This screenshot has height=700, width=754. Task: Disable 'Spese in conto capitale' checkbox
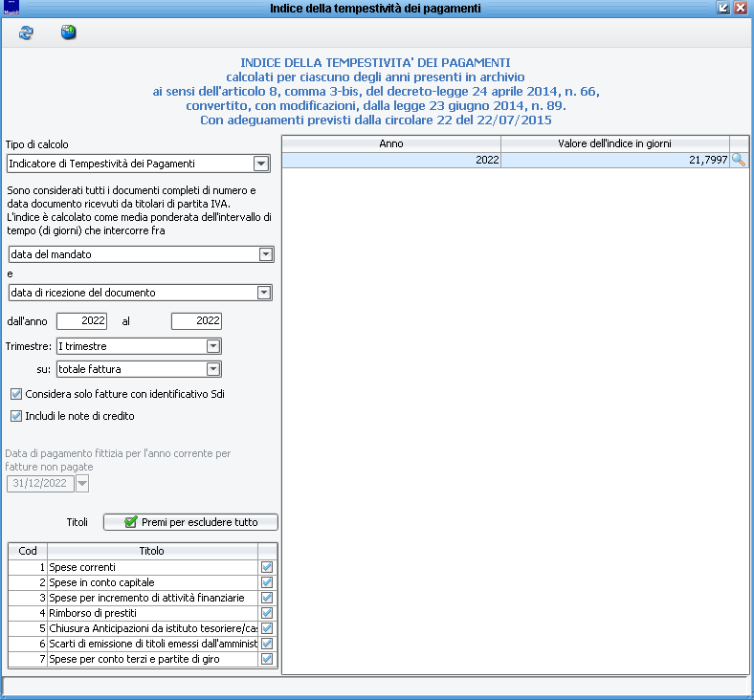point(267,582)
